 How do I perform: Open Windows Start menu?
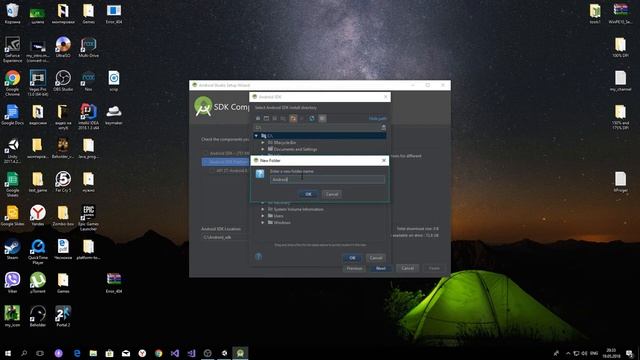tap(7, 353)
